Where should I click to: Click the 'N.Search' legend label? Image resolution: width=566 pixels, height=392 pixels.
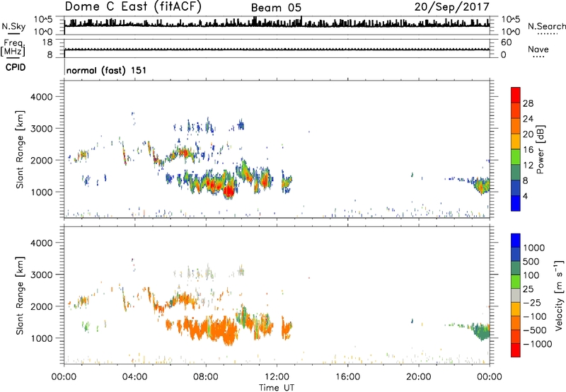point(546,26)
